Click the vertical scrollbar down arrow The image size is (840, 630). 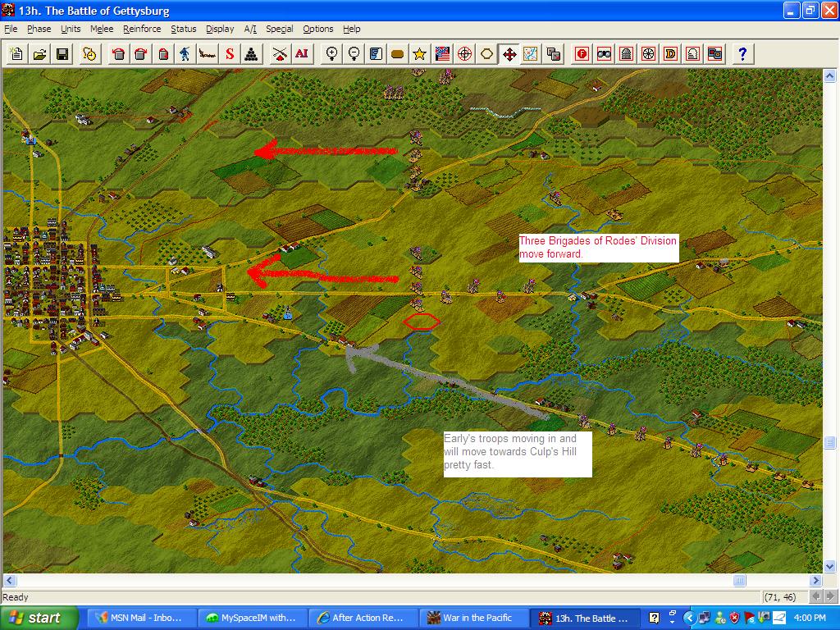829,567
